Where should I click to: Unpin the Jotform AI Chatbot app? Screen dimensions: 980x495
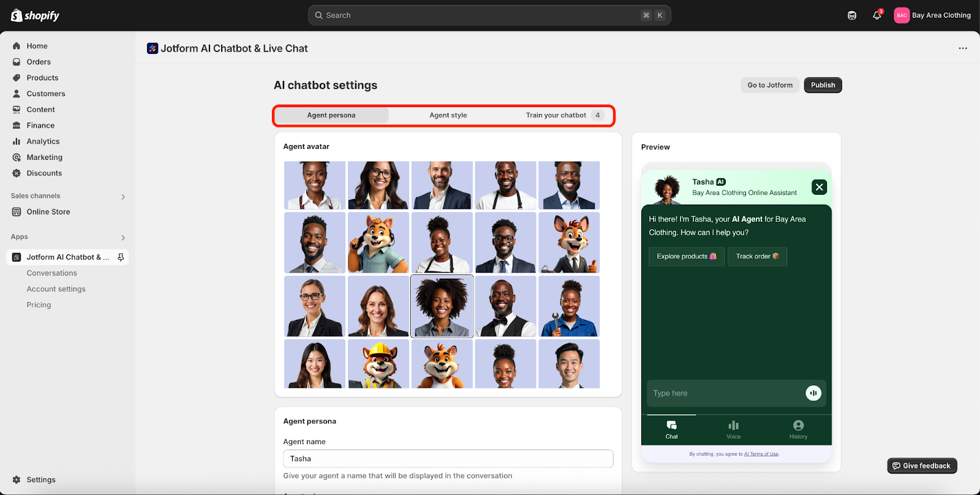(x=121, y=257)
